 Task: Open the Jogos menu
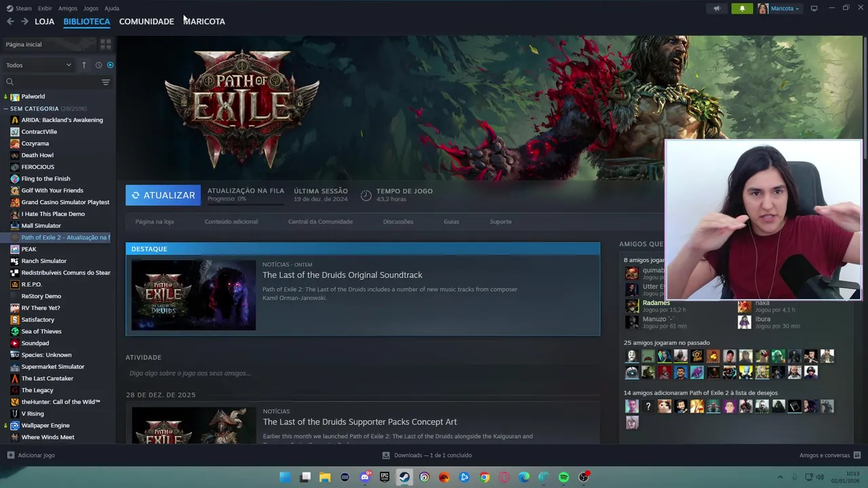coord(91,9)
